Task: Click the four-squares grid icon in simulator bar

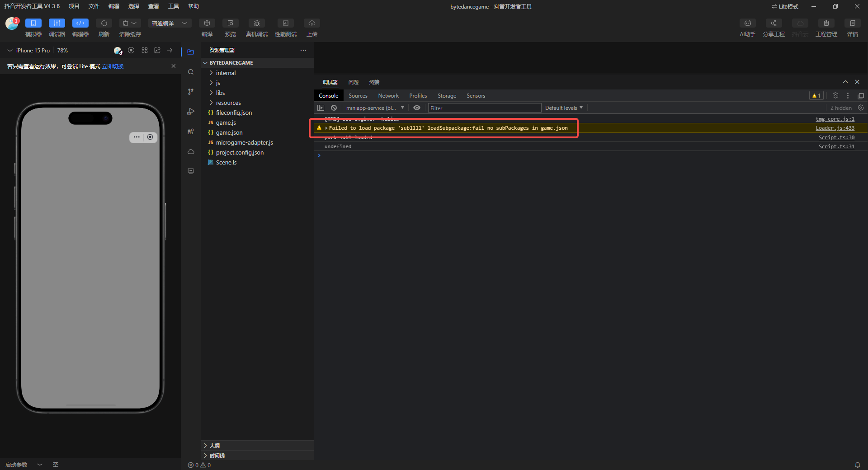Action: click(x=145, y=51)
